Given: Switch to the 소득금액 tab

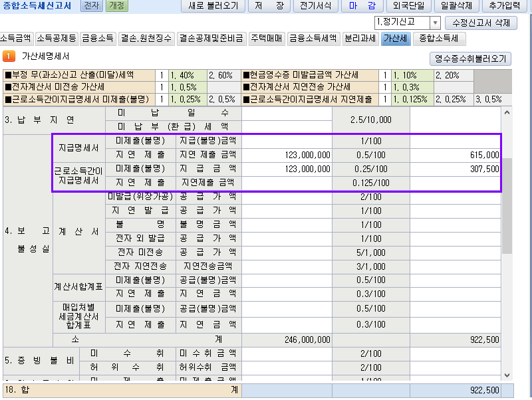Looking at the screenshot, I should coord(15,39).
